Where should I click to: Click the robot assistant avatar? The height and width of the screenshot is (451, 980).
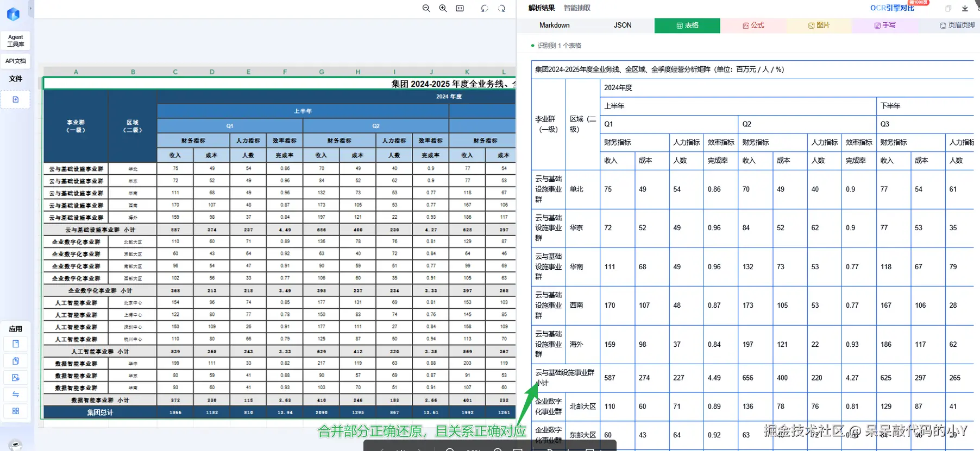coord(15,446)
